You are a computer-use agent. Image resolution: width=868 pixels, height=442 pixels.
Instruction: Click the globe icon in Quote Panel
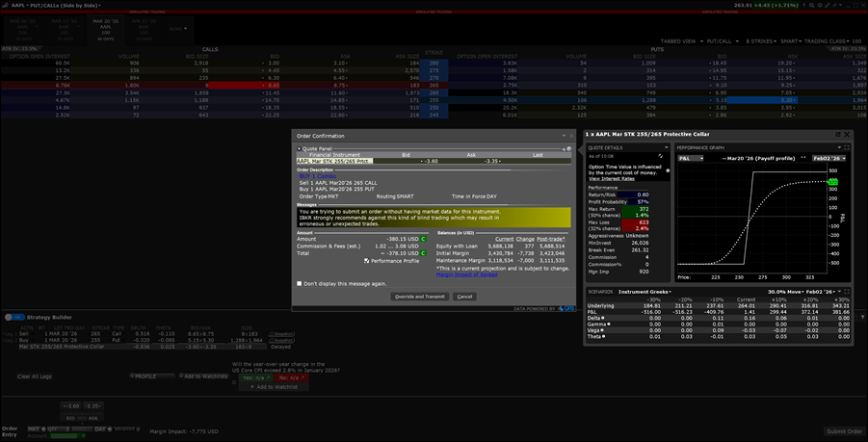(x=569, y=149)
